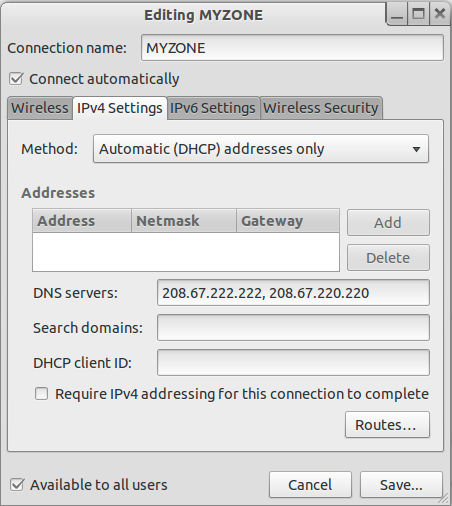Screen dimensions: 452x506
Task: Minimize the Editing MYZONE window
Action: 397,14
